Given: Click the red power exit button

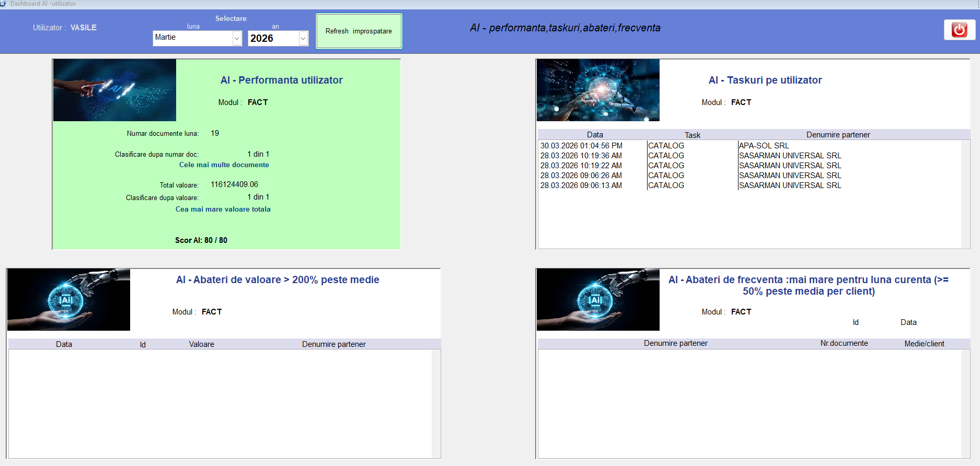Looking at the screenshot, I should click(959, 30).
